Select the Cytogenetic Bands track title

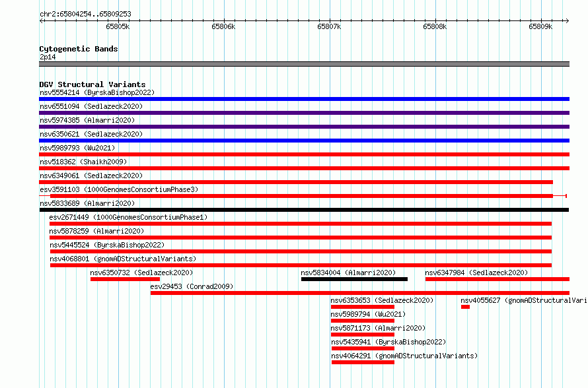[x=79, y=49]
